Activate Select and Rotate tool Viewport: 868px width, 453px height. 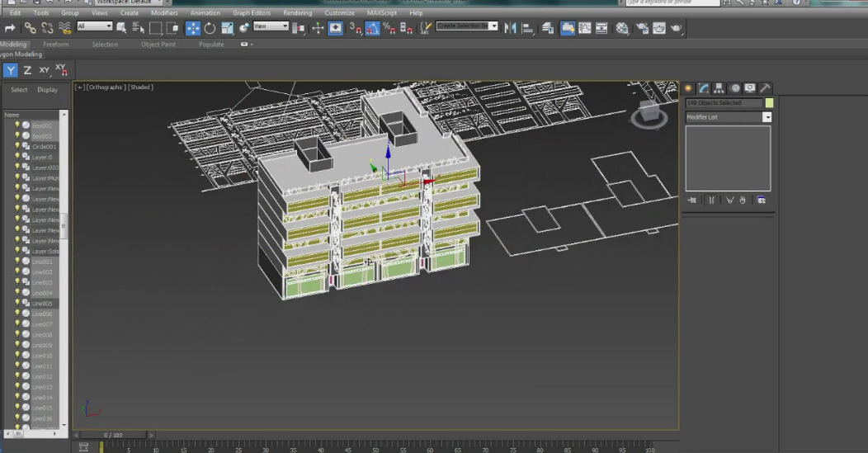point(210,28)
